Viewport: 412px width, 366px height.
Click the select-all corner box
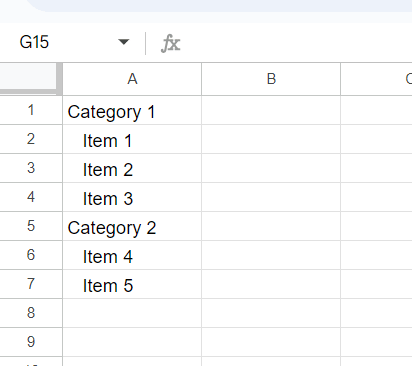pos(30,78)
